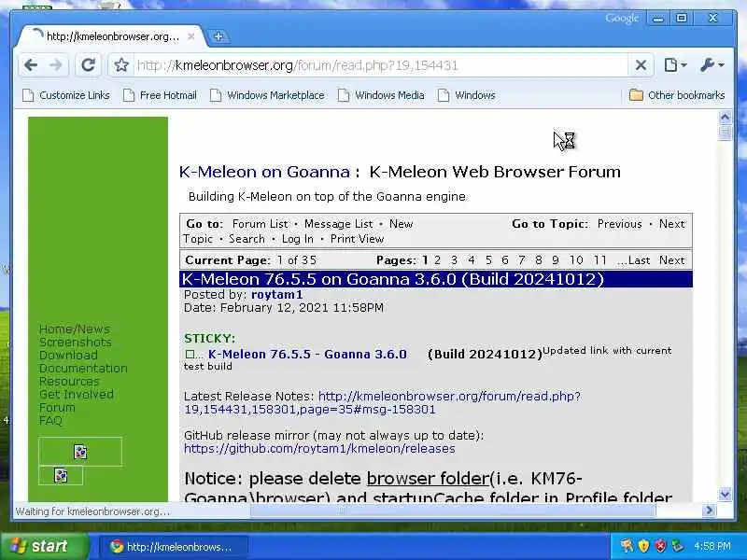Open the Other bookmarks folder
The image size is (747, 560).
pos(676,95)
